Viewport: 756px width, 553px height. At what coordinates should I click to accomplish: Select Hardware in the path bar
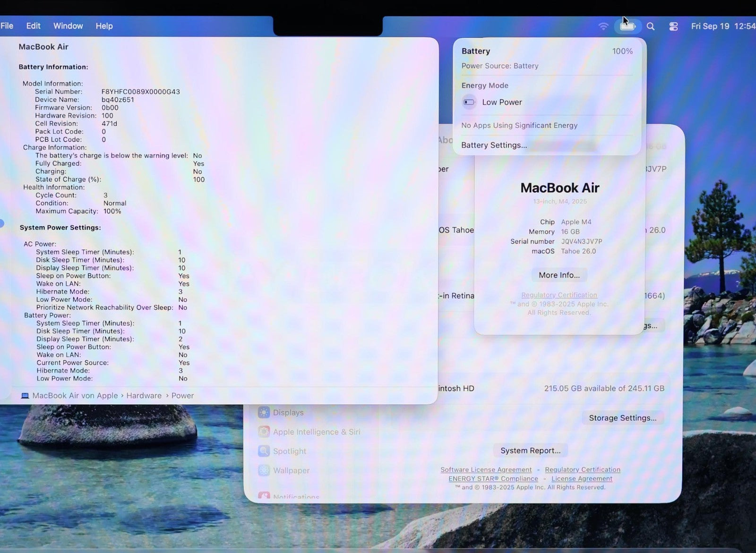point(144,396)
